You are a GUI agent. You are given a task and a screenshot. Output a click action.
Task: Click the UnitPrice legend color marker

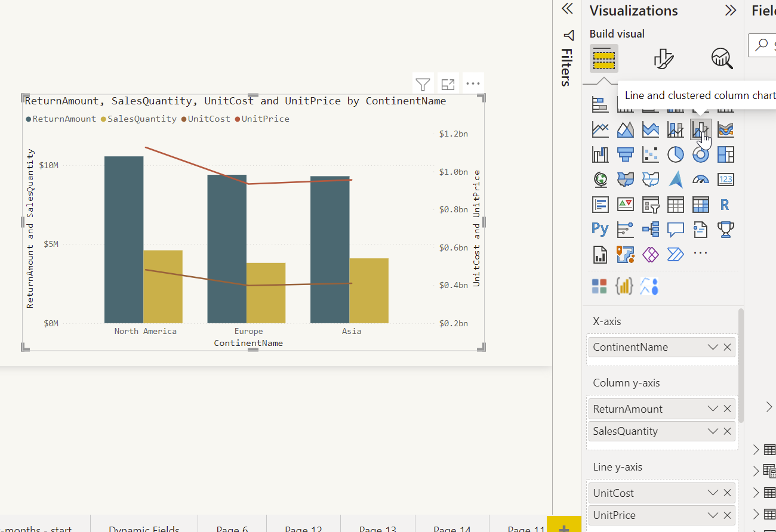(238, 119)
